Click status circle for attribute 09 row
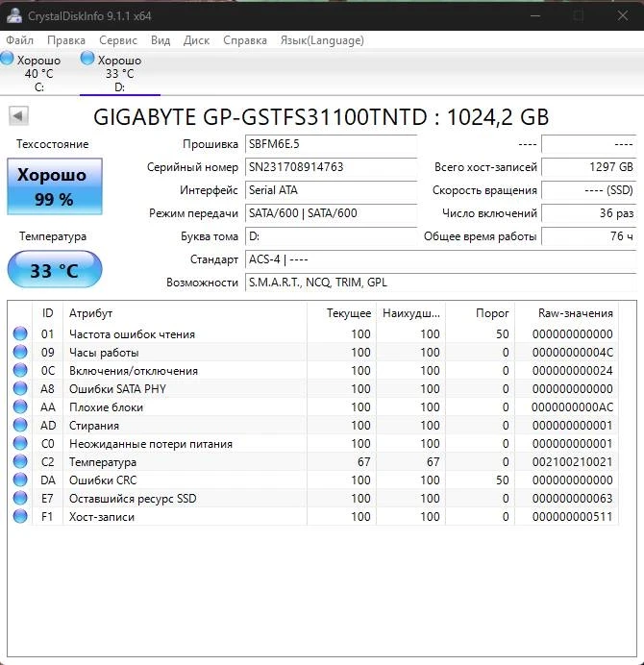 click(20, 352)
